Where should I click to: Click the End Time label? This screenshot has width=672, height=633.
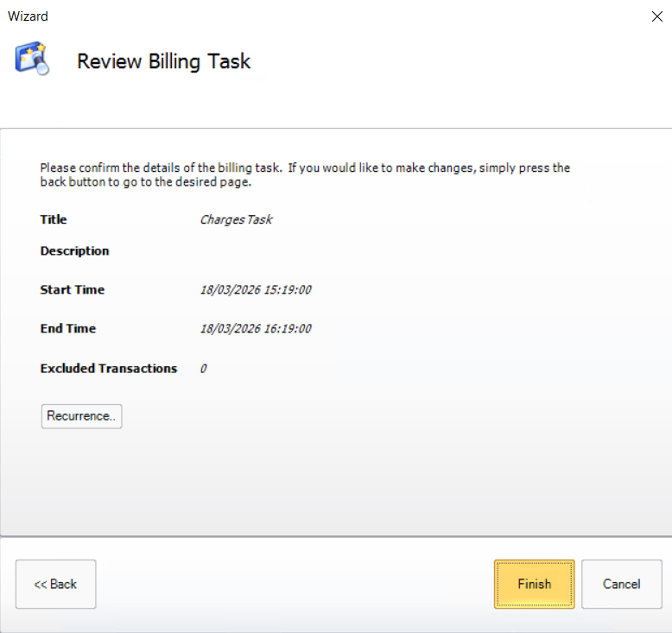pos(68,329)
